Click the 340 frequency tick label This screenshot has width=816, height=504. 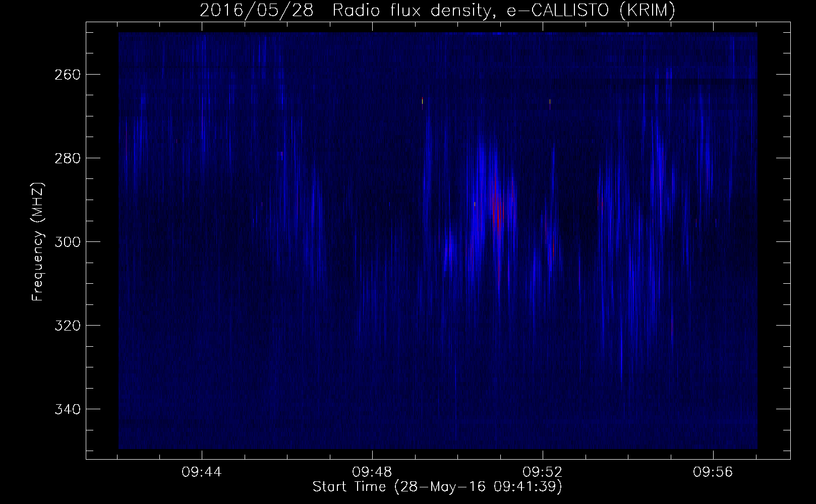click(x=67, y=409)
